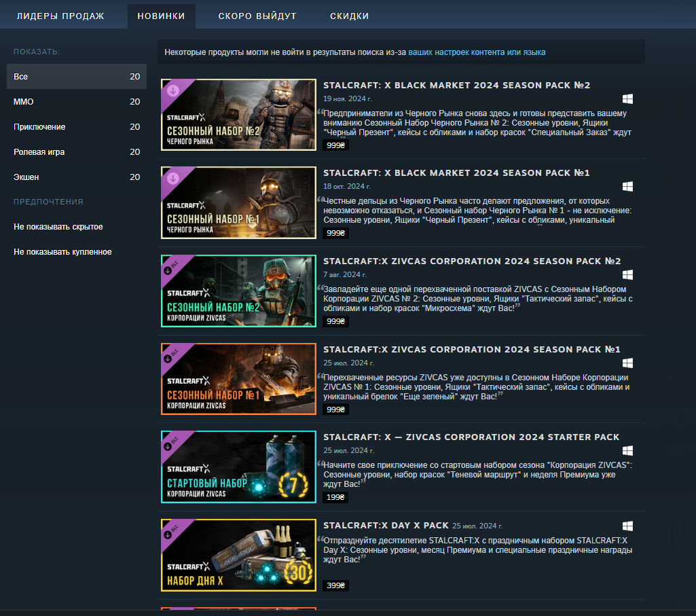Image resolution: width=696 pixels, height=616 pixels.
Task: Click DLC download badge on Black Market №1 image
Action: coord(173,179)
